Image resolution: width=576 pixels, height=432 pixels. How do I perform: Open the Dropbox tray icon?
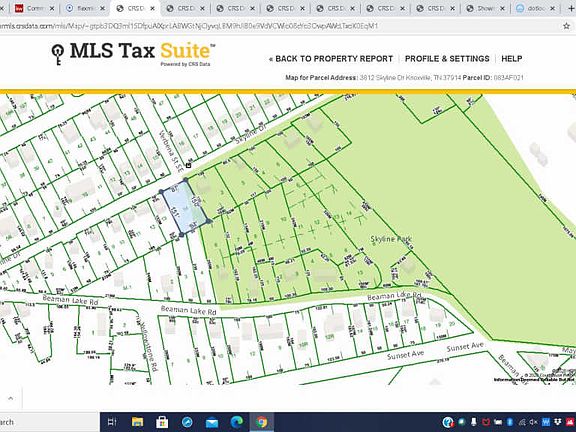[x=558, y=422]
